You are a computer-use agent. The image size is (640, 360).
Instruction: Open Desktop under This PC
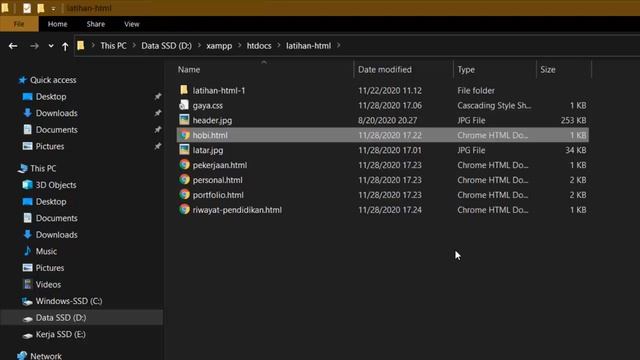click(51, 202)
